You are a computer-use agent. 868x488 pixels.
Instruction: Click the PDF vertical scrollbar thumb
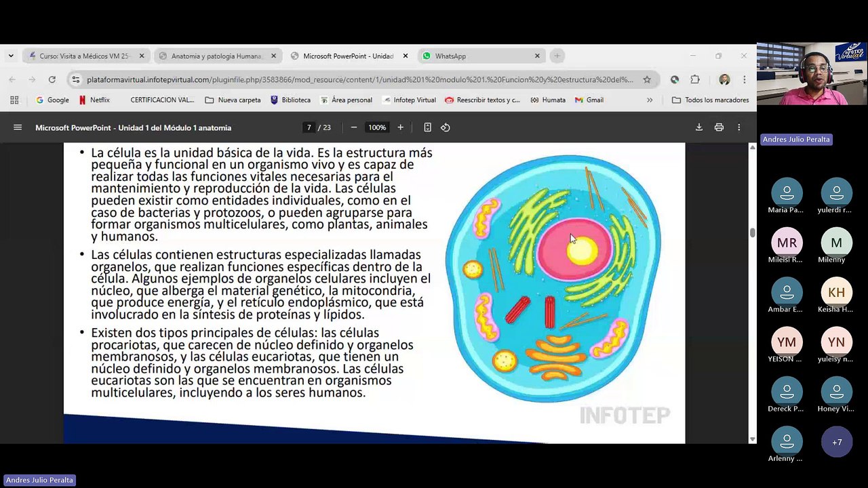[x=752, y=232]
